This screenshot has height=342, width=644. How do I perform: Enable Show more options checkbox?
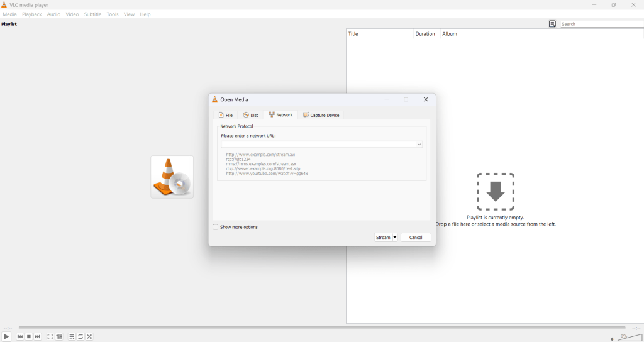pyautogui.click(x=215, y=227)
